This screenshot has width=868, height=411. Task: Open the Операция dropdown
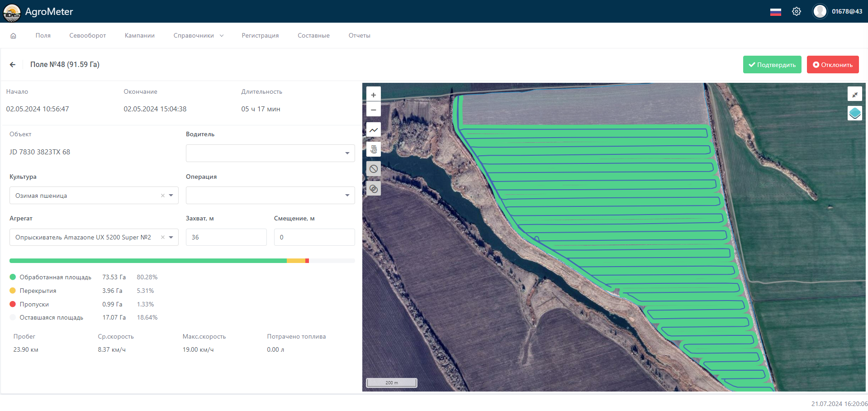coord(270,196)
